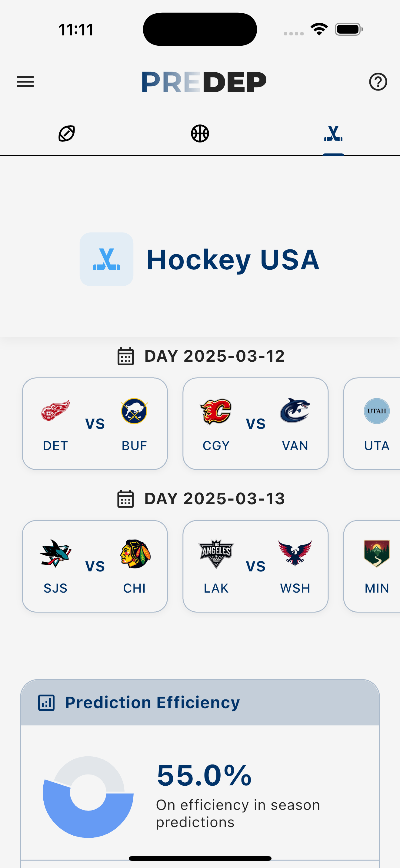The height and width of the screenshot is (868, 400).
Task: Open the CGY vs VAN match card
Action: pos(255,423)
